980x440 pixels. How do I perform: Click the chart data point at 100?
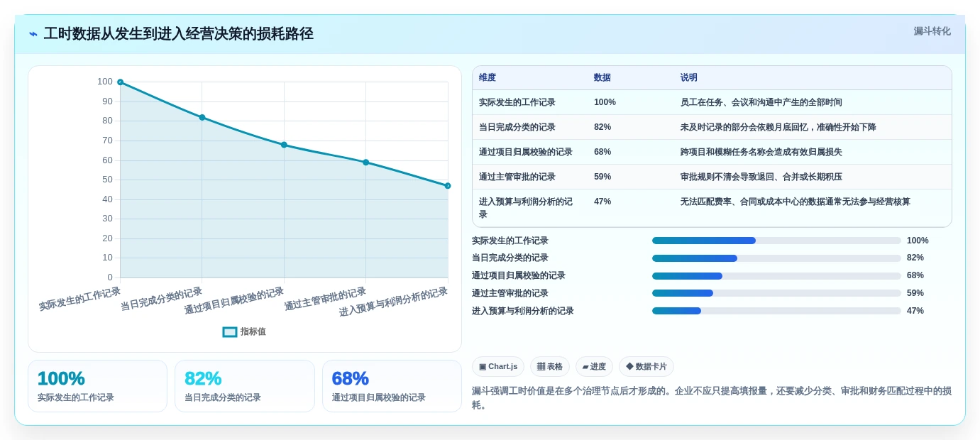point(120,82)
